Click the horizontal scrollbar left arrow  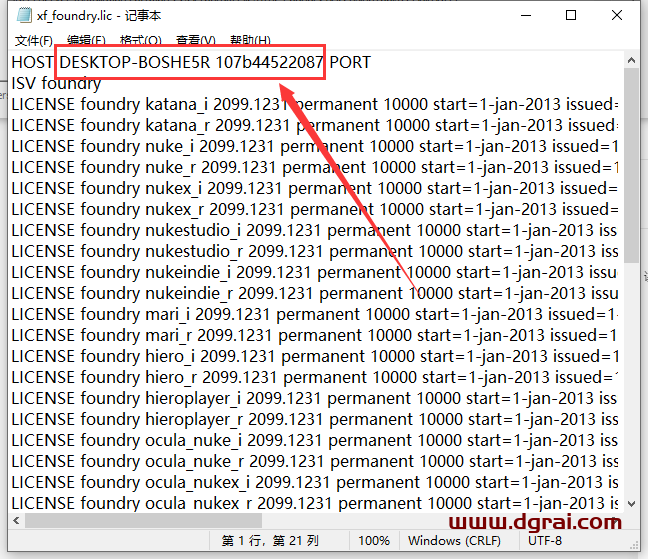coord(17,521)
